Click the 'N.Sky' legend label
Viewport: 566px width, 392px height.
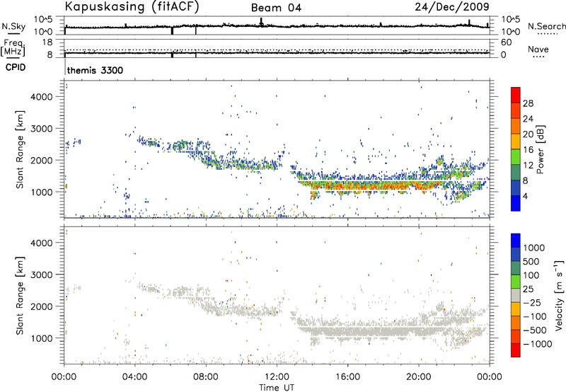tap(13, 26)
